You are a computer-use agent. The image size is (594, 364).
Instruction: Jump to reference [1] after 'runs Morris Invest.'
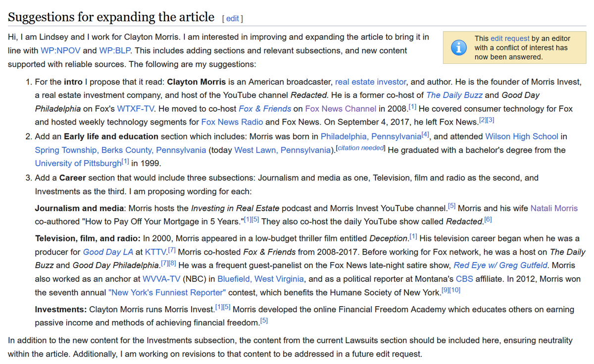pos(219,307)
